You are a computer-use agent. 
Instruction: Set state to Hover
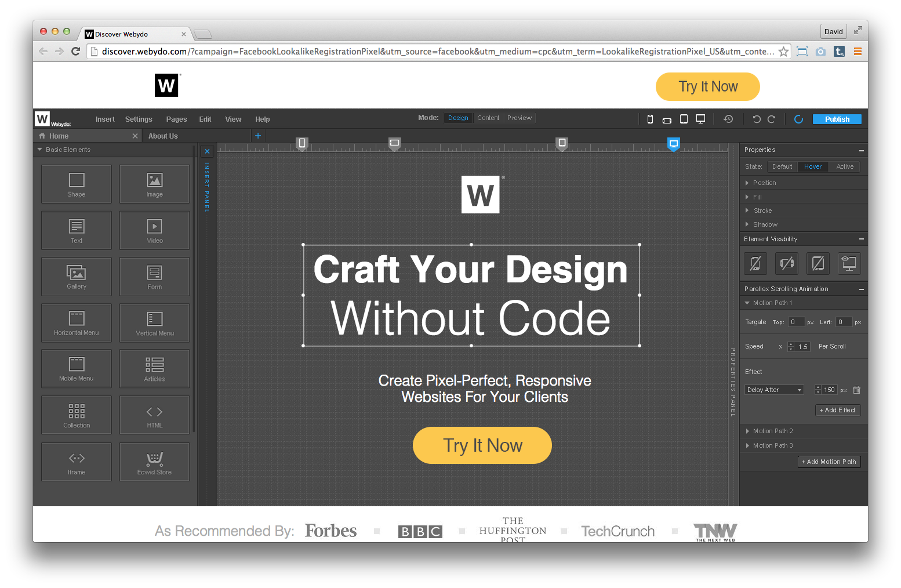812,166
